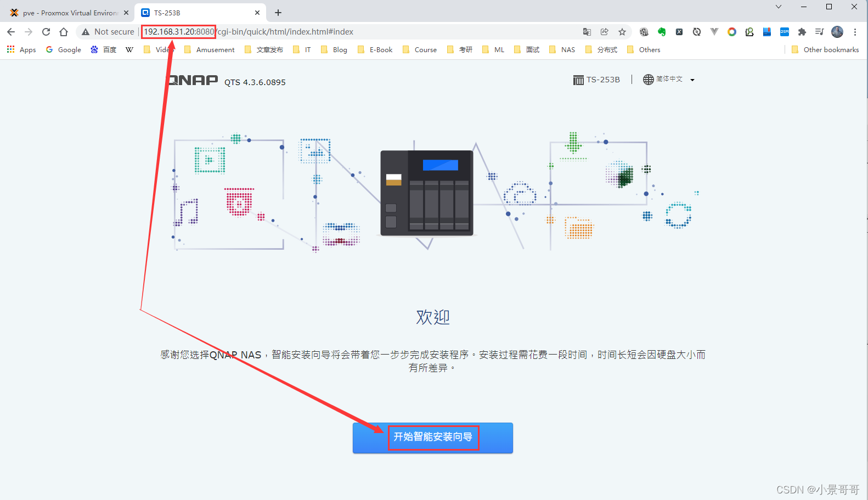Open the circular sync arrows extension

pyautogui.click(x=697, y=32)
